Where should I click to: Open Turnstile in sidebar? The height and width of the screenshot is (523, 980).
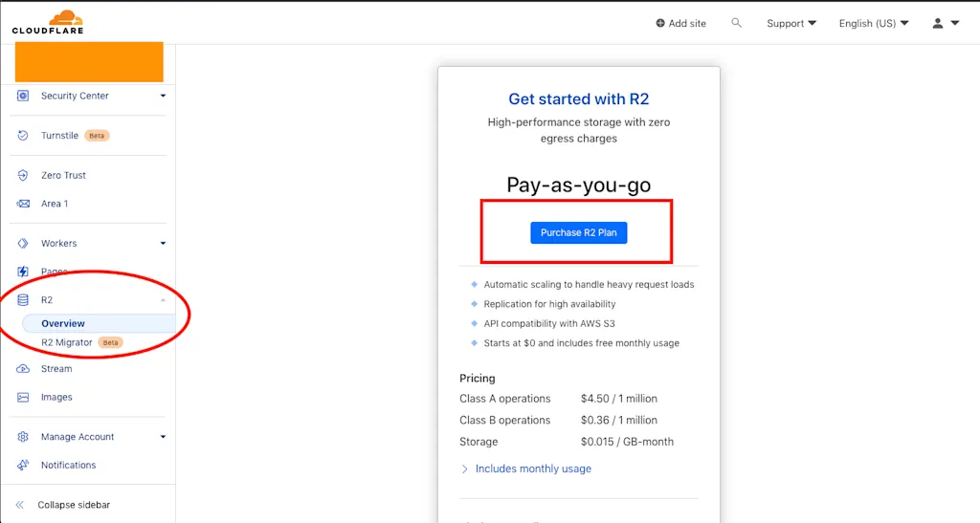60,136
